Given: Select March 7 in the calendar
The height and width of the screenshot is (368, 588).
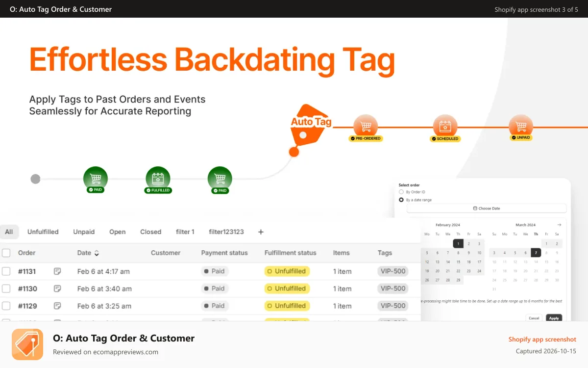Looking at the screenshot, I should click(536, 253).
